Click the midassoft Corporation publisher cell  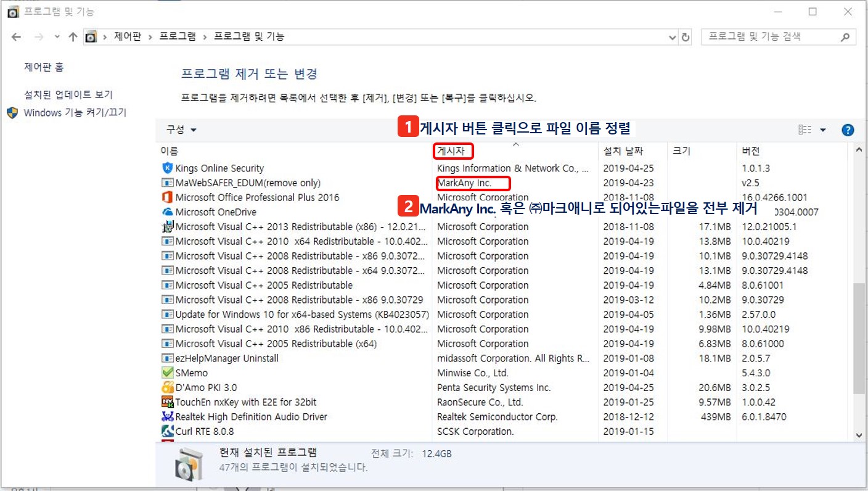click(x=514, y=358)
